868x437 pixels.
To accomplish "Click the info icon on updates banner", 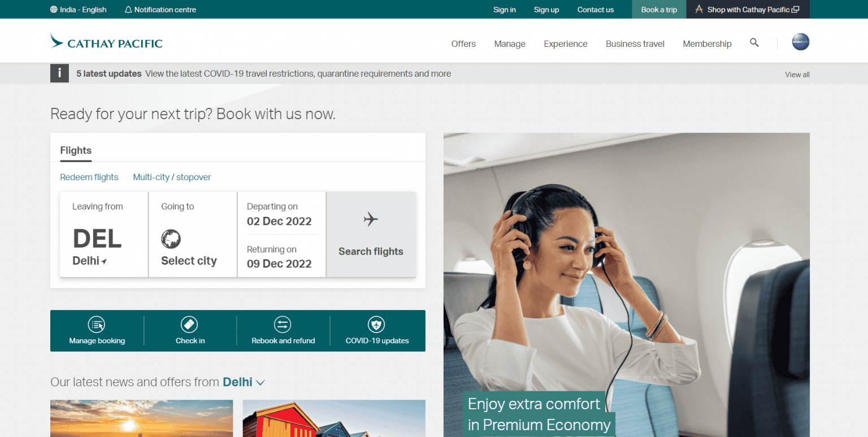I will (x=59, y=73).
